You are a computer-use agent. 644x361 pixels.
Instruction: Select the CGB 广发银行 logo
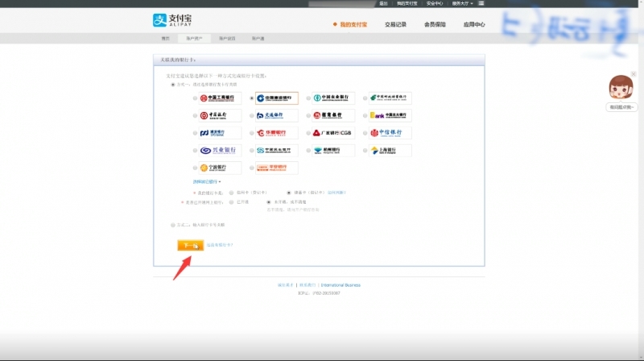333,133
